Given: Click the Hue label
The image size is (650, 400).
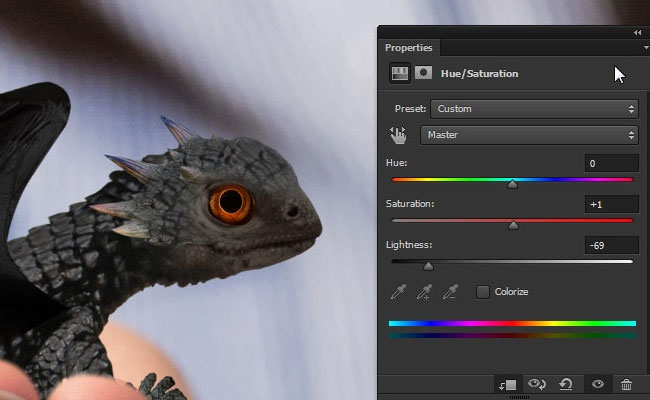Looking at the screenshot, I should (x=397, y=163).
